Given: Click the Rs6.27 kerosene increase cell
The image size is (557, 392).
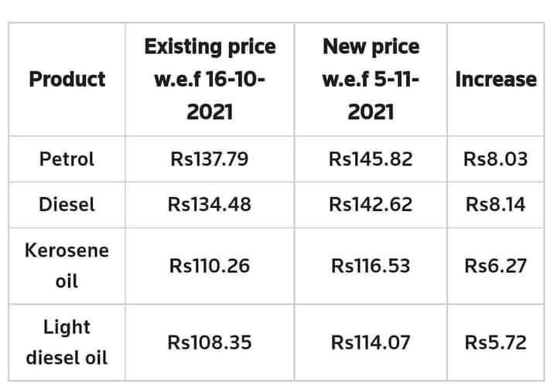Looking at the screenshot, I should pos(496,266).
